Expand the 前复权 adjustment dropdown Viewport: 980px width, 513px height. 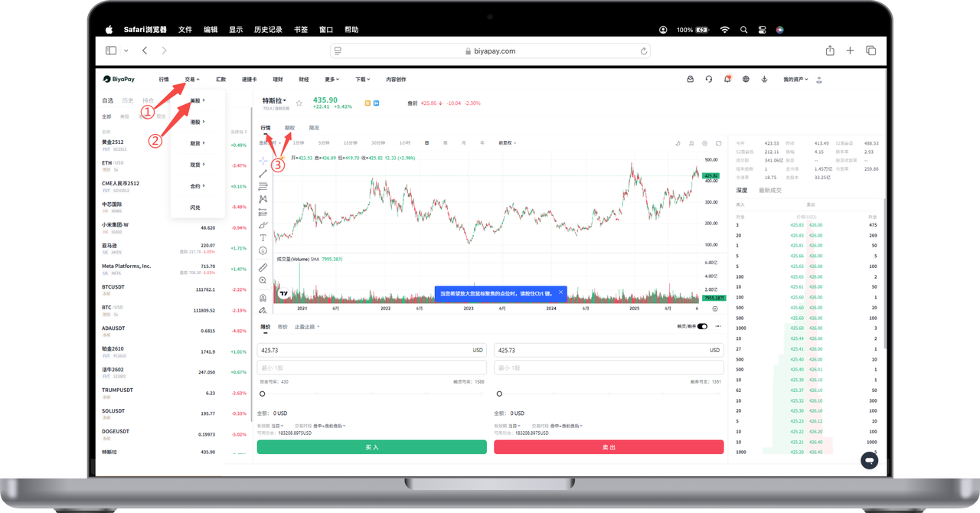tap(507, 143)
